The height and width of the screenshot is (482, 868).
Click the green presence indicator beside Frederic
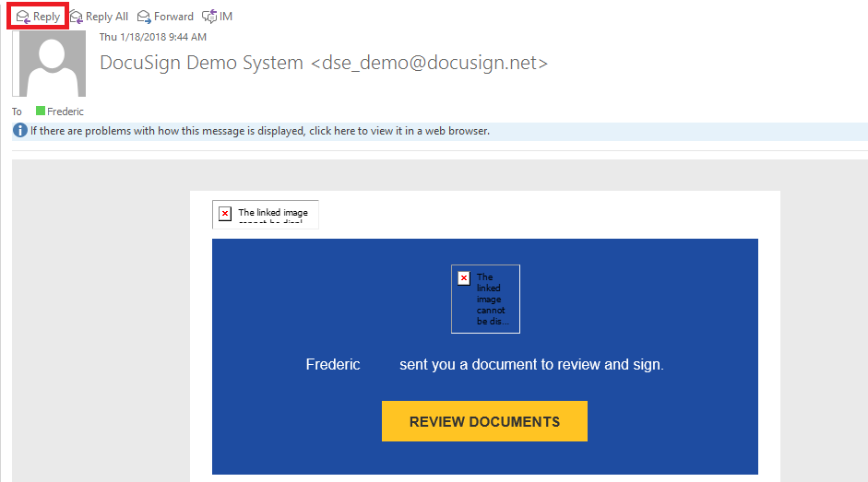pyautogui.click(x=41, y=111)
